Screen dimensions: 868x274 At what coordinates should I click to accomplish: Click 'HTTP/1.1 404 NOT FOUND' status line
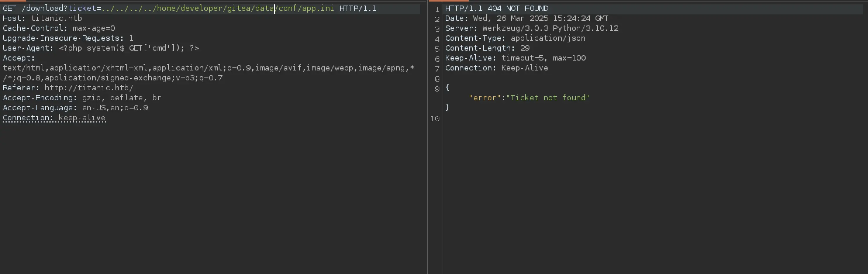pyautogui.click(x=497, y=8)
